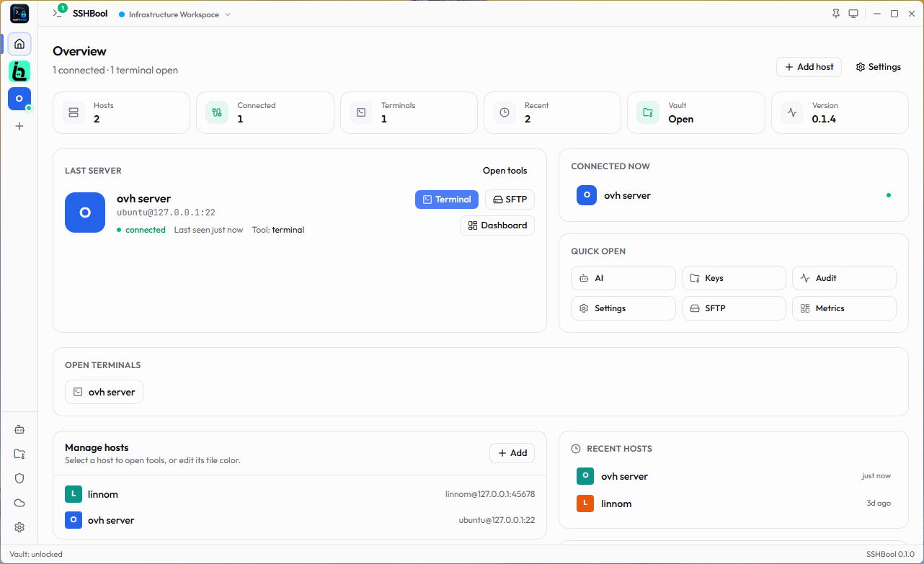Viewport: 924px width, 564px height.
Task: Quick open Metrics
Action: 844,308
